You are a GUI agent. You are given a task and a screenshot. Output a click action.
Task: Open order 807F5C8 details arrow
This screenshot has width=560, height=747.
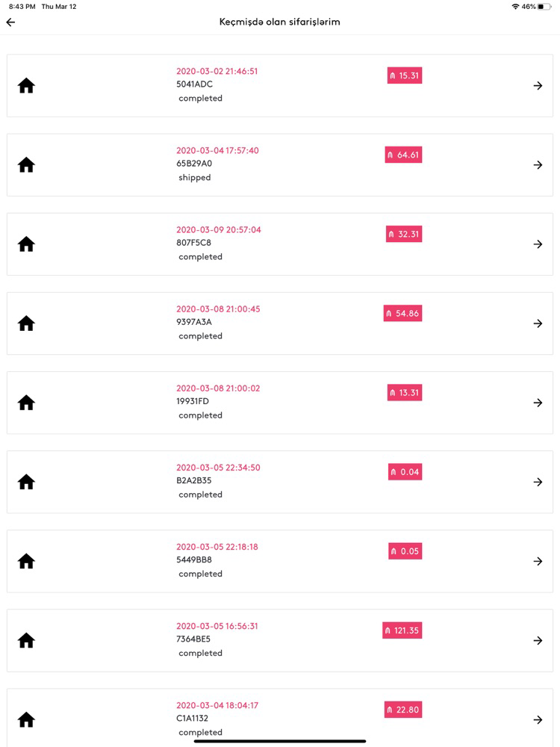pos(538,244)
